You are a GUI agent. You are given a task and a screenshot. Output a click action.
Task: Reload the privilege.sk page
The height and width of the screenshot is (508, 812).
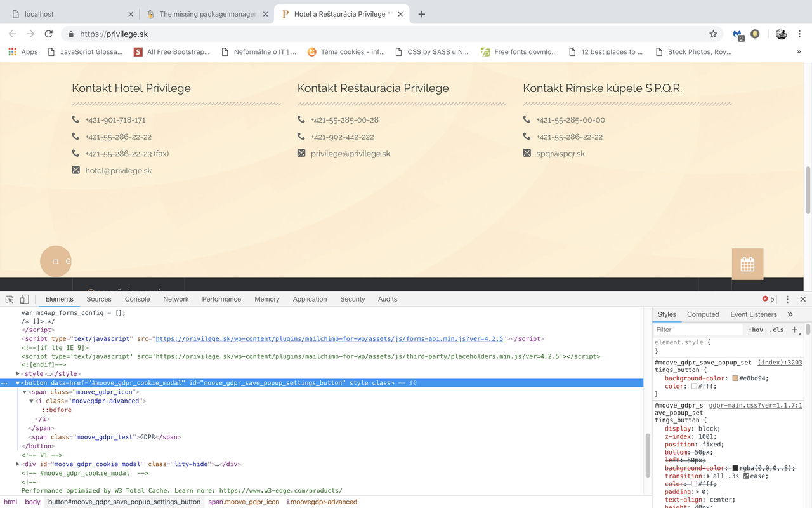48,34
